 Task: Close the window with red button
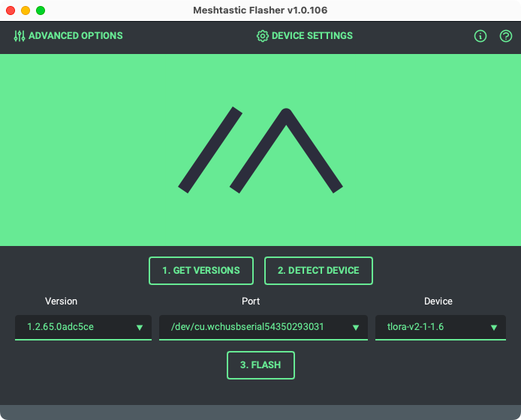[11, 10]
